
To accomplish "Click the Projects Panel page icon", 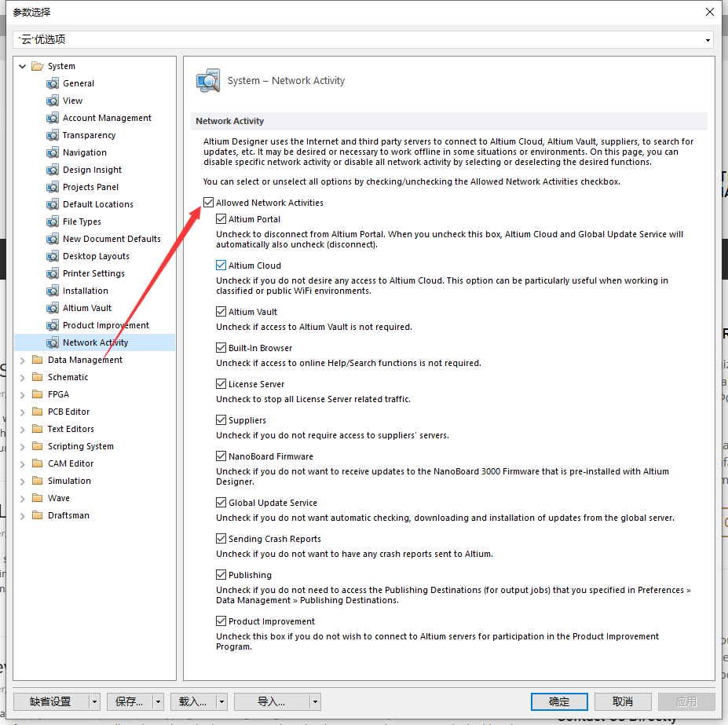I will point(53,187).
